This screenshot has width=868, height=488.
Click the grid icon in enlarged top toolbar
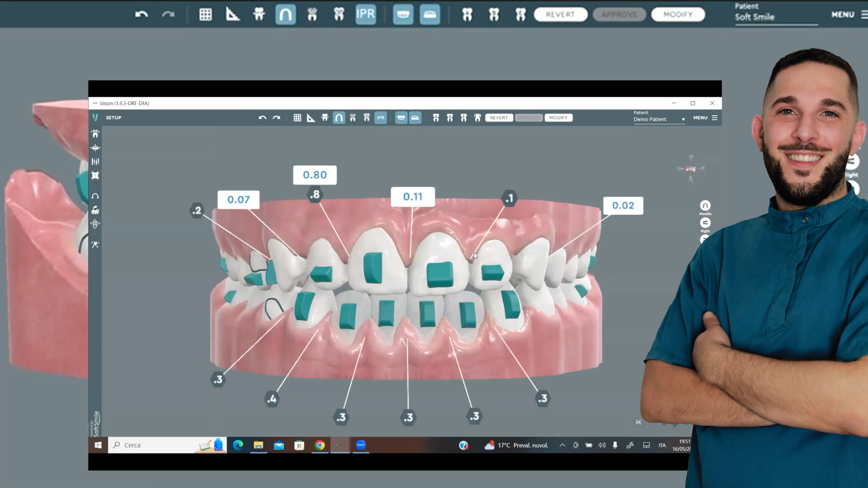[x=206, y=14]
